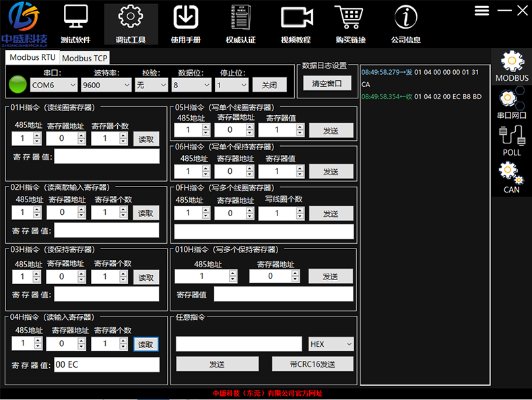Open the 权威认证 document icon
Viewport: 532px width, 400px height.
(240, 18)
